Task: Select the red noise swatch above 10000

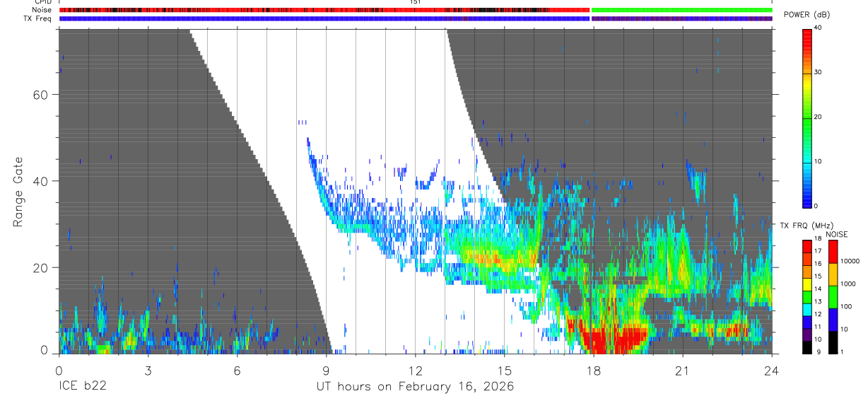Action: click(833, 252)
